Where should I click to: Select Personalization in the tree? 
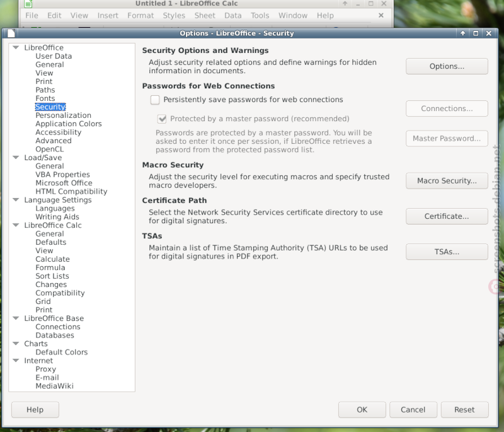(64, 115)
